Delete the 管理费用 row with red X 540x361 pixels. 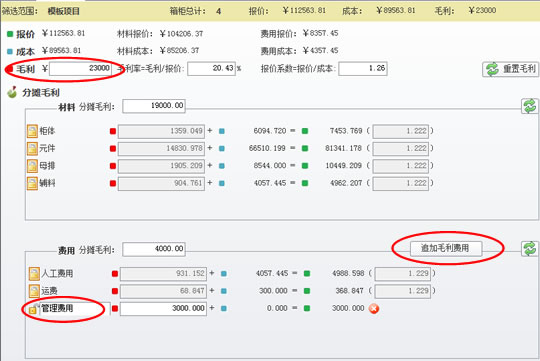[374, 308]
